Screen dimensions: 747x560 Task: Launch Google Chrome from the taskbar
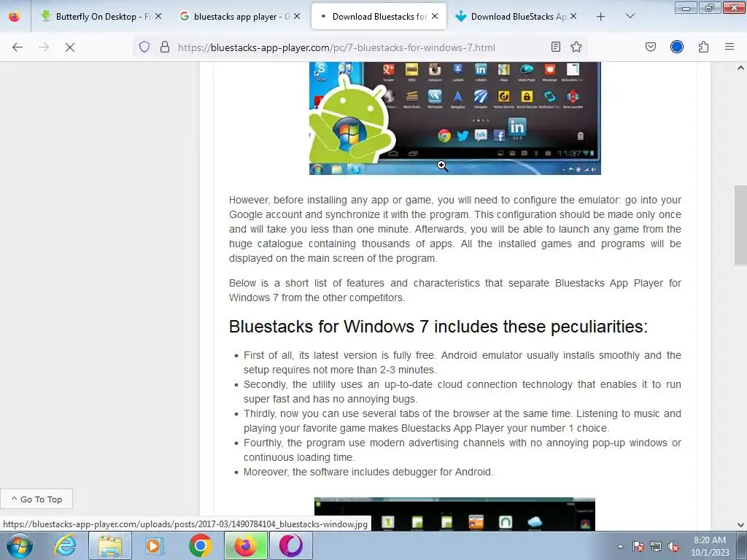[x=200, y=545]
